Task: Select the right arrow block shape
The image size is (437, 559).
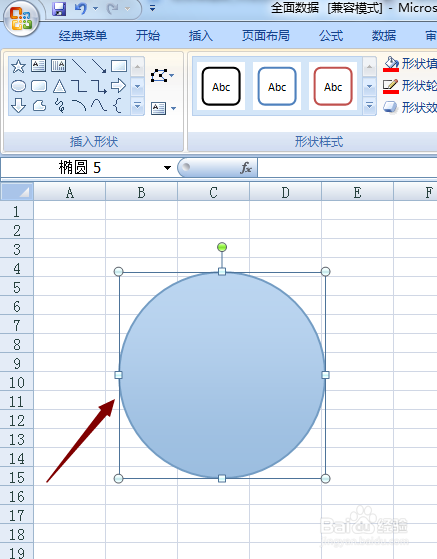Action: click(118, 86)
